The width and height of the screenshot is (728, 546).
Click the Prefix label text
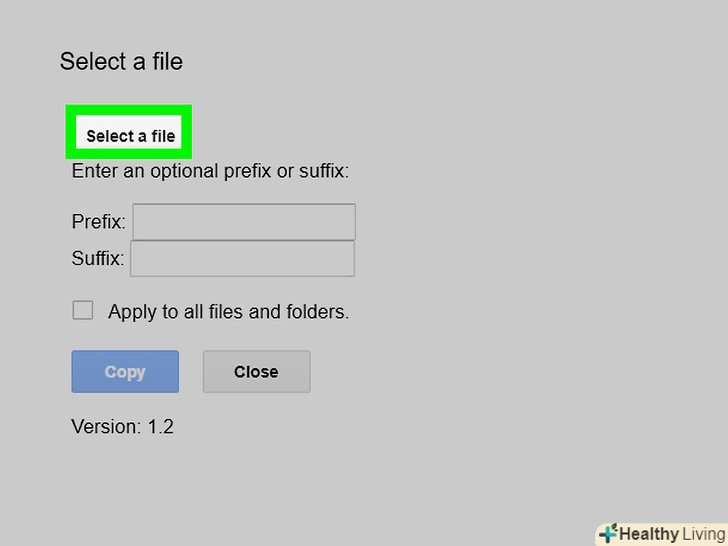point(98,222)
